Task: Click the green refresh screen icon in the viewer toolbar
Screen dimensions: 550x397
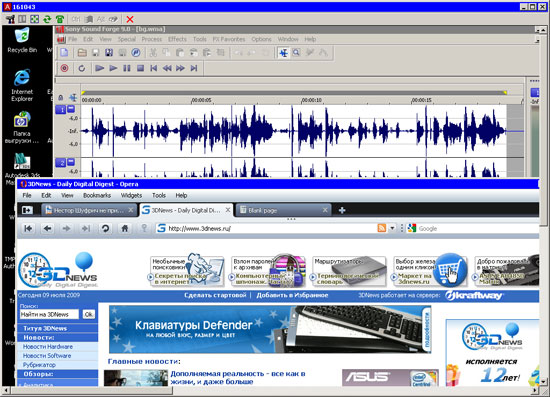Action: tap(47, 19)
